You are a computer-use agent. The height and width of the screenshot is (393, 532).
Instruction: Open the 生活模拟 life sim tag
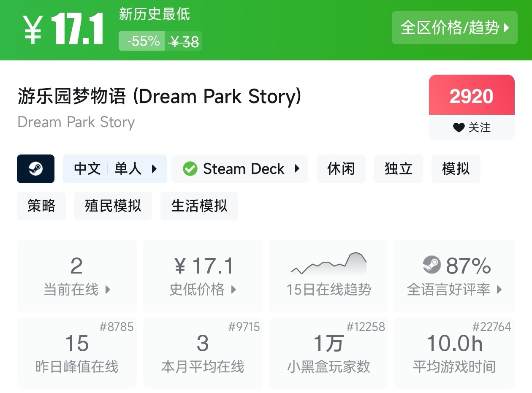coord(199,206)
